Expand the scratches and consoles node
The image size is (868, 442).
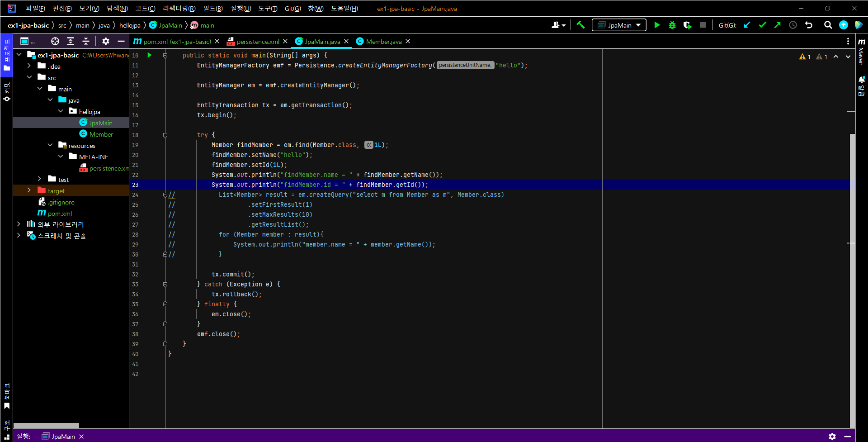[x=19, y=236]
